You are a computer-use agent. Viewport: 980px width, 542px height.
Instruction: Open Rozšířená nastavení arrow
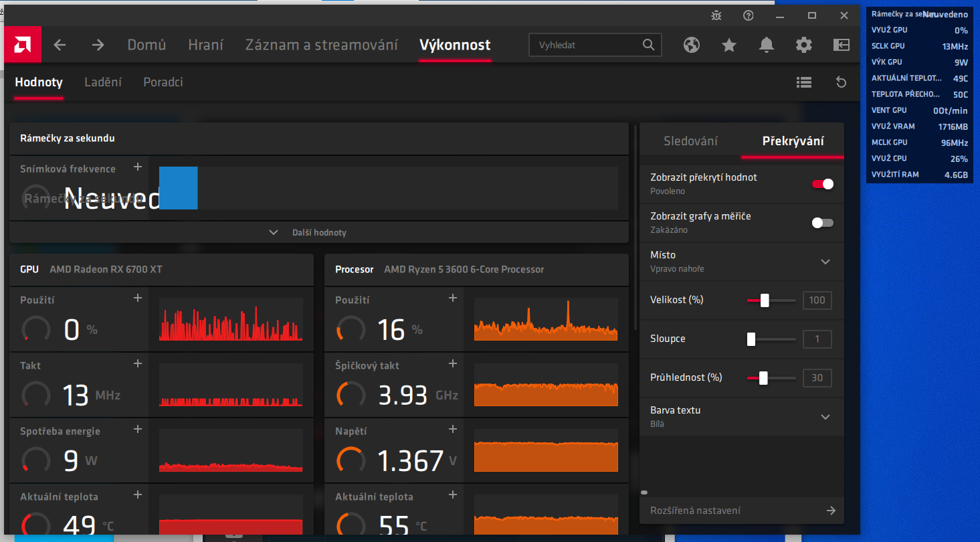click(831, 511)
